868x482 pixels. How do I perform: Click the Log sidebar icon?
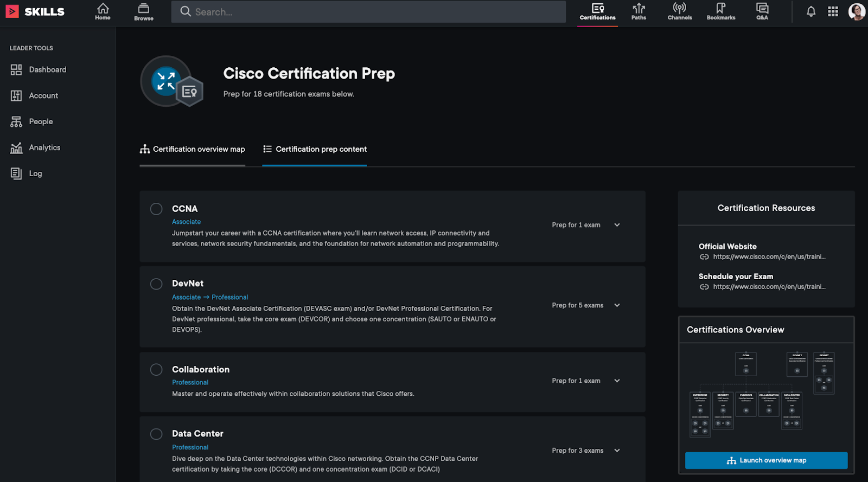click(16, 173)
